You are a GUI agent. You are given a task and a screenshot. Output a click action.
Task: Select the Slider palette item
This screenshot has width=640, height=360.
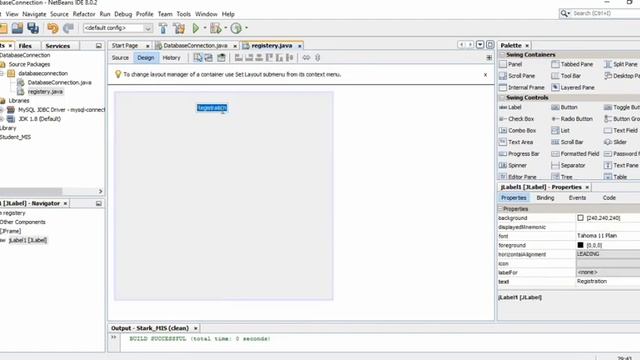[615, 142]
